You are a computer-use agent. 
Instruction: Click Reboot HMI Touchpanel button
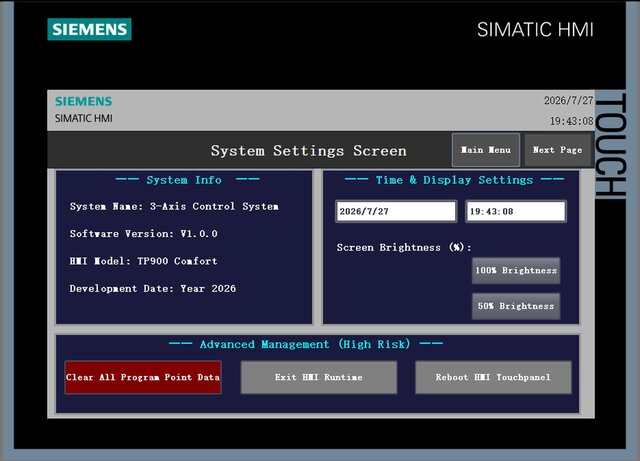(493, 377)
